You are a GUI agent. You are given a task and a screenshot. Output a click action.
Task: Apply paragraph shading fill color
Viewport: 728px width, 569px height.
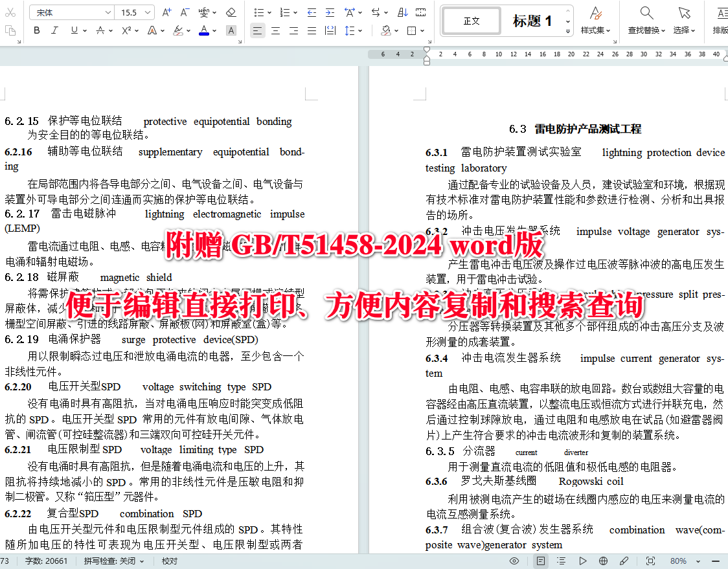pos(386,30)
